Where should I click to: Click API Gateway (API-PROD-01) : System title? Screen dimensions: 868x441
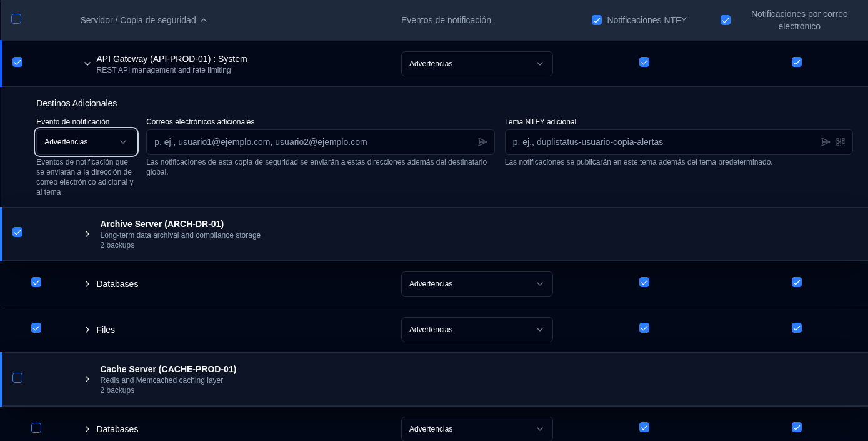[x=172, y=59]
